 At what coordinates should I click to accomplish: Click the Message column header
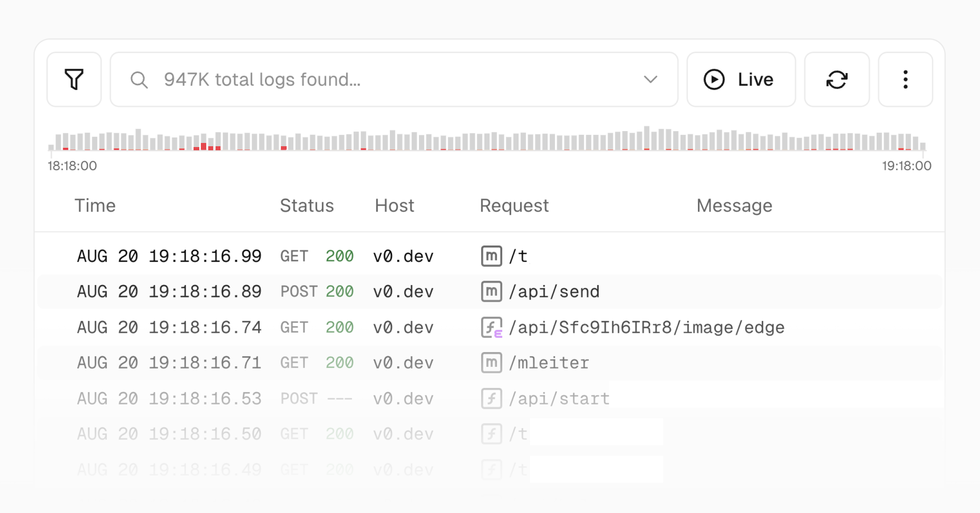[x=734, y=205]
